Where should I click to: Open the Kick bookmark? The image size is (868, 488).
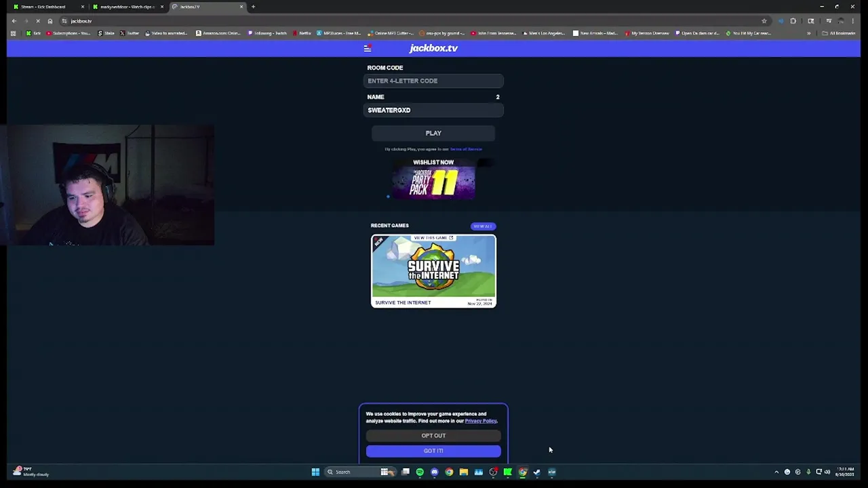[33, 33]
